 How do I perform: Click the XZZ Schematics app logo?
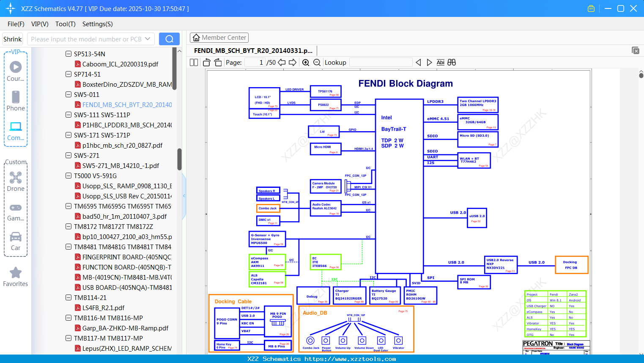(x=11, y=8)
